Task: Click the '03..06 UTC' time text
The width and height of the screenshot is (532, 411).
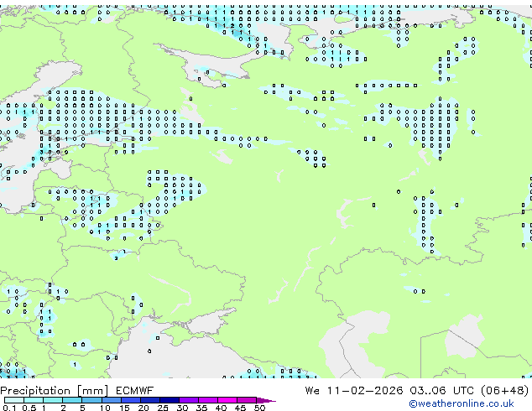Action: pyautogui.click(x=442, y=391)
